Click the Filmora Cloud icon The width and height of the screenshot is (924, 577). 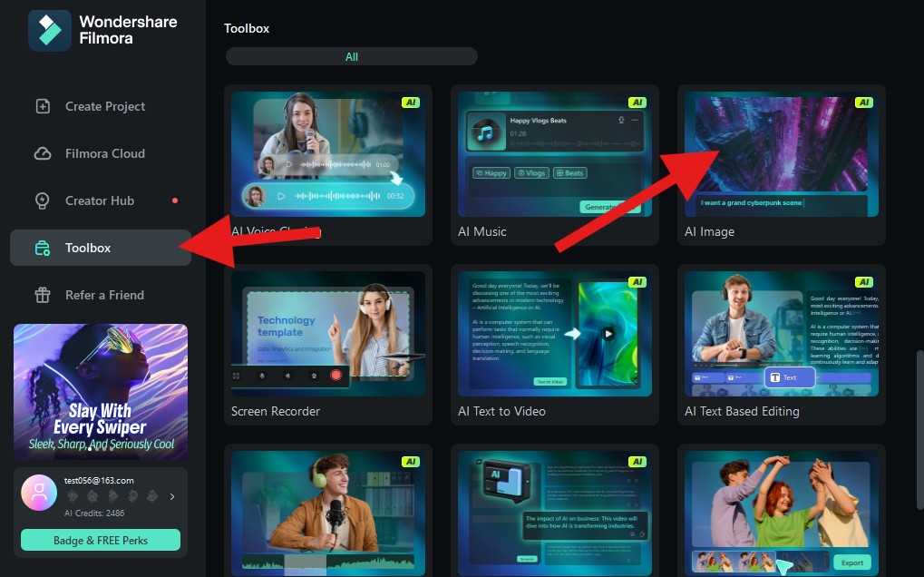tap(43, 153)
